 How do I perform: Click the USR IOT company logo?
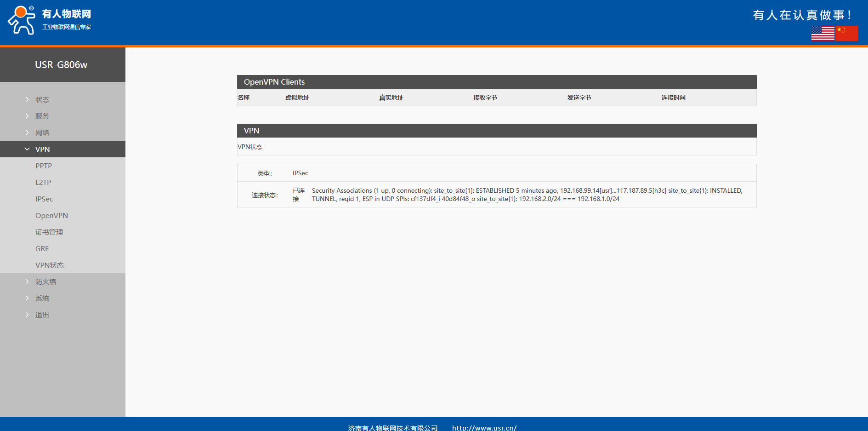point(50,20)
